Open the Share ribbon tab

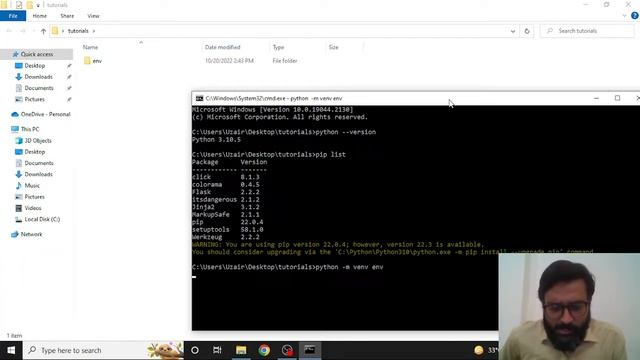(67, 16)
